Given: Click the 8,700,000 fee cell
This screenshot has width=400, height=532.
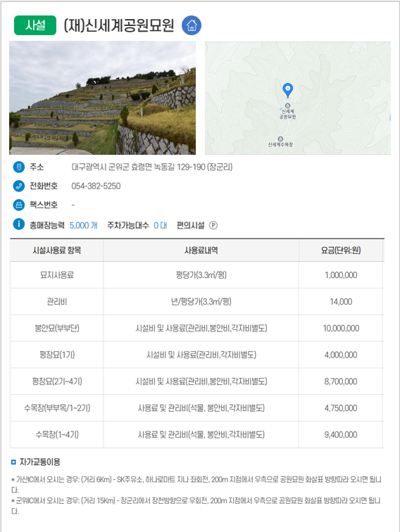Looking at the screenshot, I should (341, 381).
